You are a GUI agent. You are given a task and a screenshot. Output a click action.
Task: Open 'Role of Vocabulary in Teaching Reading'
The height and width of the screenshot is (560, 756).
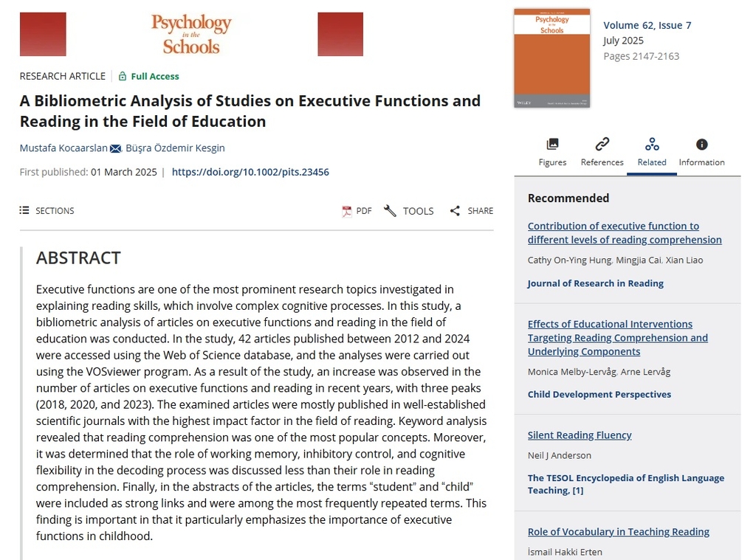[618, 531]
